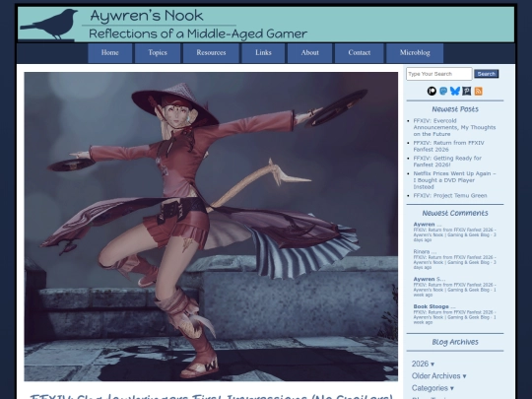Open Book Stooge's comment in Newest Comments

454,314
